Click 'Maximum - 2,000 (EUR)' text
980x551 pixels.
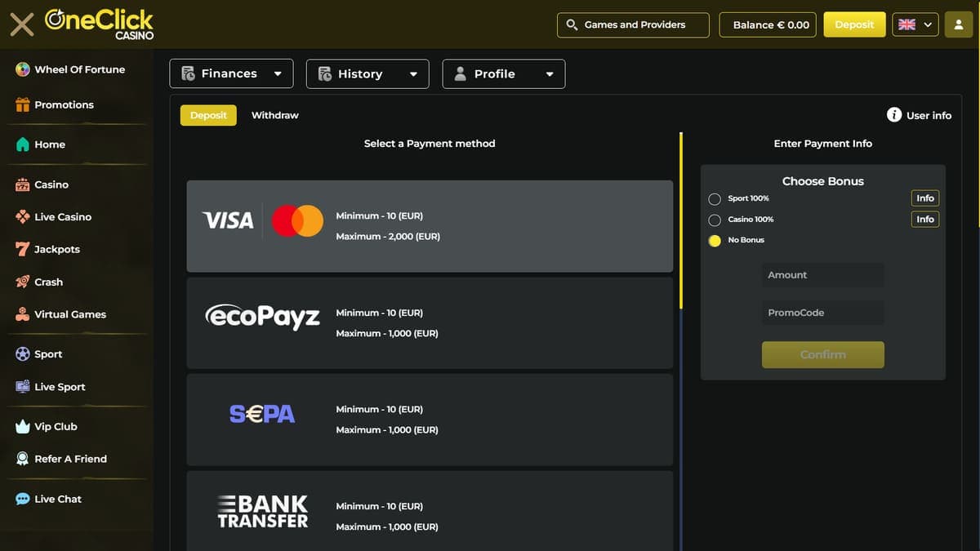click(x=388, y=237)
